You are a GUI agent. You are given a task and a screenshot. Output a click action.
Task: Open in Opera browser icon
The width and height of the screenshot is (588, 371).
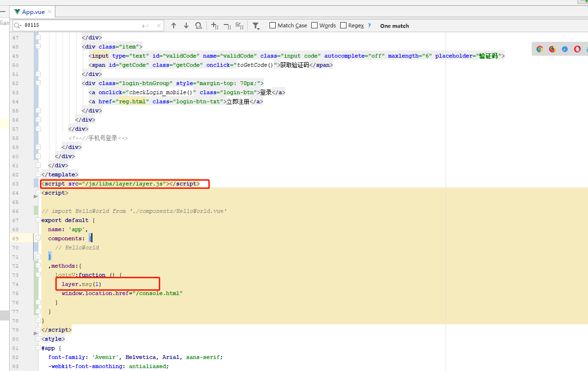click(577, 49)
